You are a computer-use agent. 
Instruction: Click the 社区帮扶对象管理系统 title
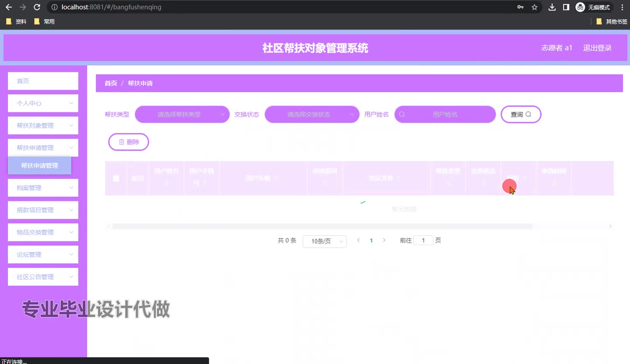(315, 48)
